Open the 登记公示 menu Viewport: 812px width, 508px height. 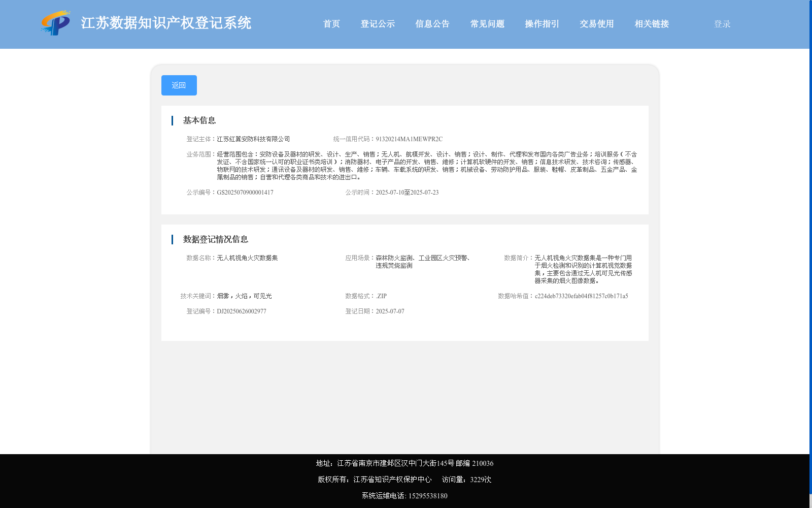(378, 24)
